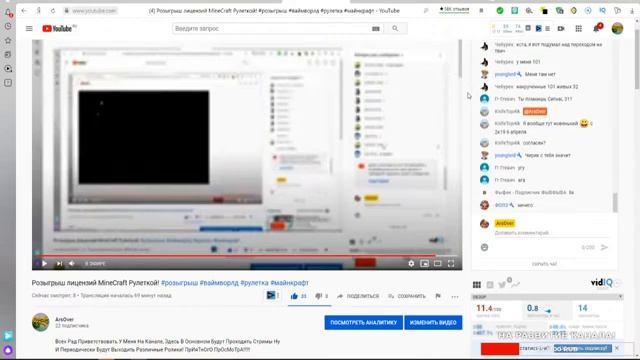Open hashtag #ваймворлд link
The height and width of the screenshot is (360, 640).
click(x=219, y=283)
